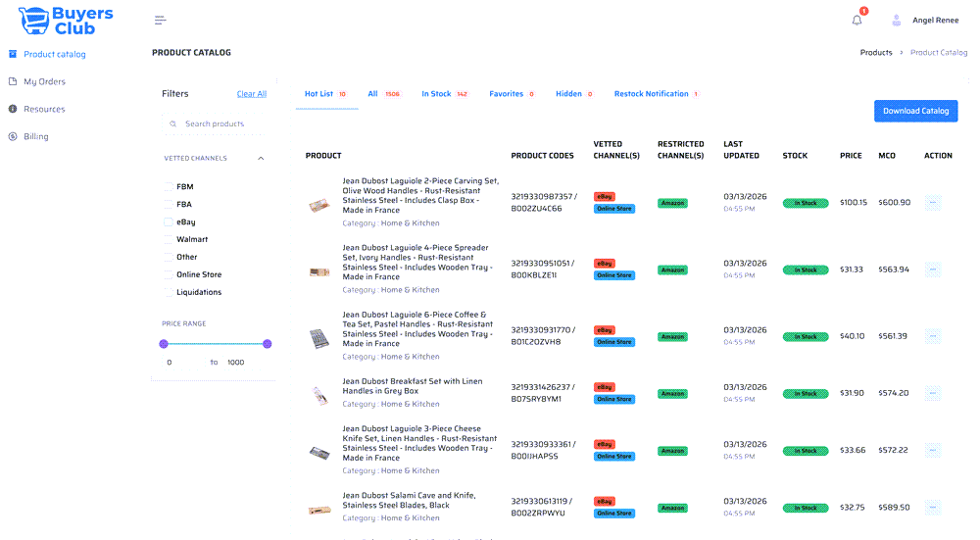The image size is (980, 540).
Task: Open the 6-Piece Coffee & Tea Set thumbnail
Action: tap(319, 338)
